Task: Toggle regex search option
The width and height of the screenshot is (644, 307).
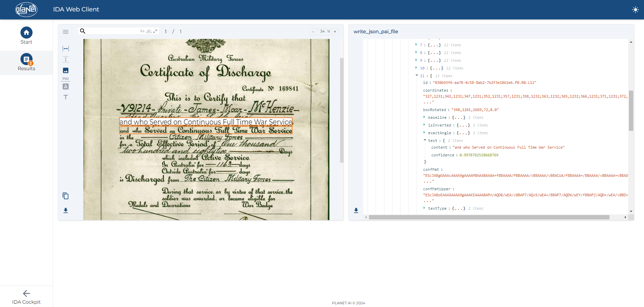Action: [155, 31]
